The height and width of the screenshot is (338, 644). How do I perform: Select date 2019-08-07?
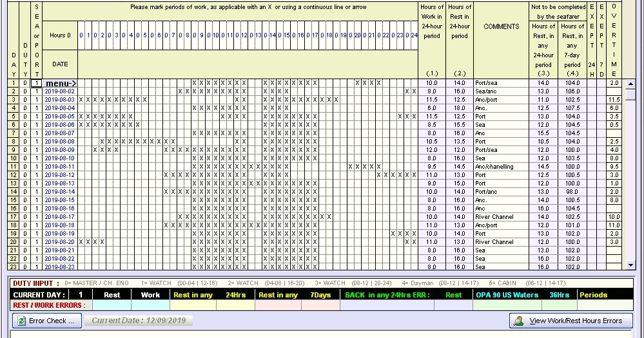60,133
